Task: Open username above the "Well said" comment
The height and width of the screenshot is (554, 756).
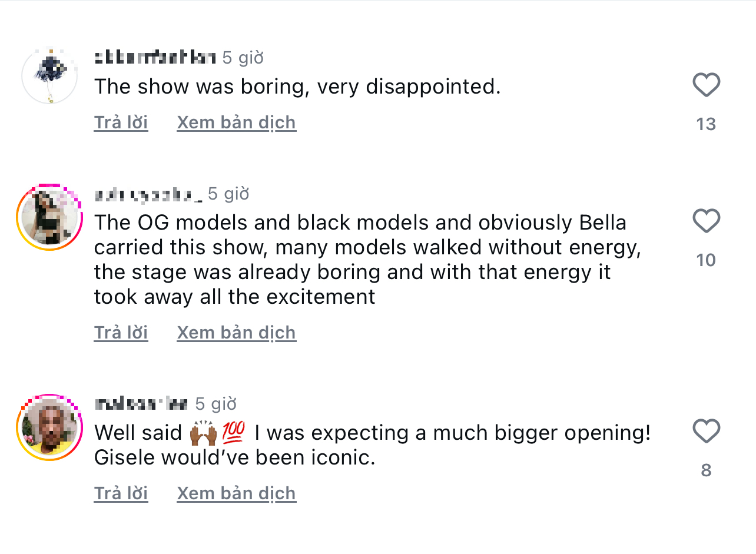Action: [141, 404]
